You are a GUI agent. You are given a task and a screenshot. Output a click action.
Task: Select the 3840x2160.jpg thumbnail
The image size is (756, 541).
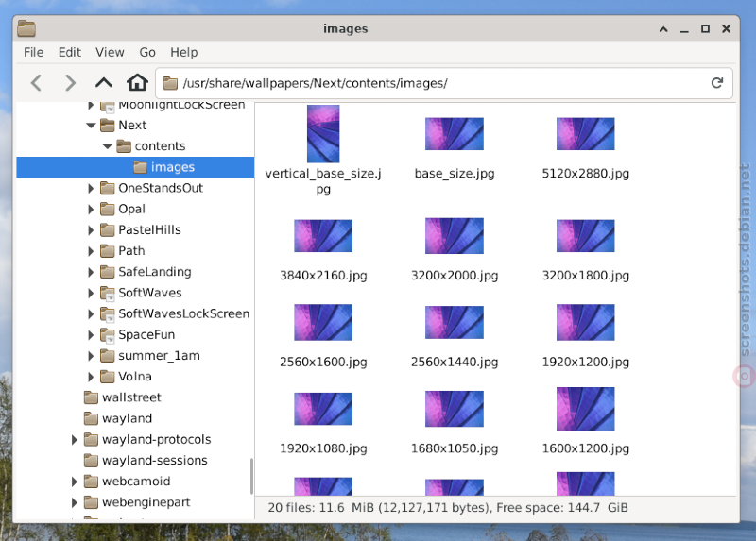pos(323,236)
